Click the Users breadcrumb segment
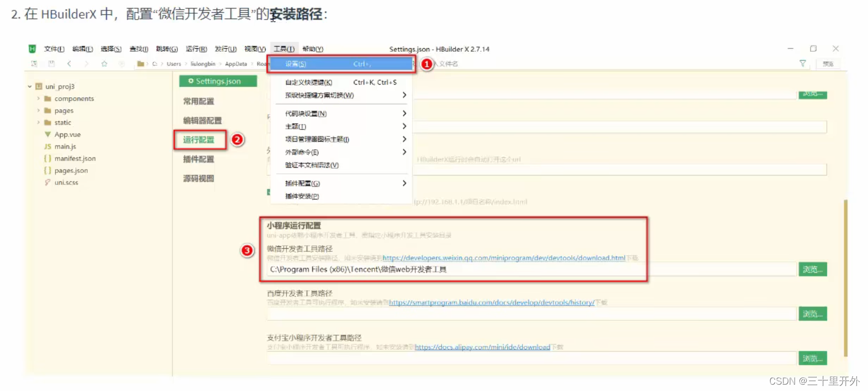 coord(174,64)
